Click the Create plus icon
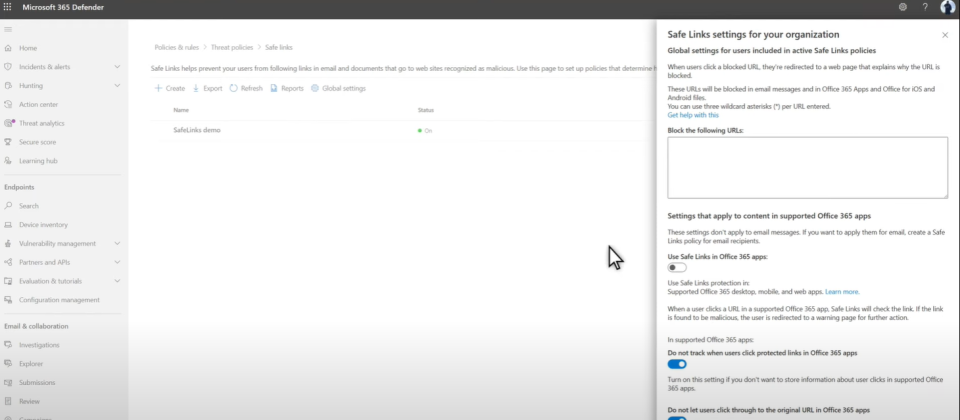This screenshot has width=960, height=420. [158, 88]
